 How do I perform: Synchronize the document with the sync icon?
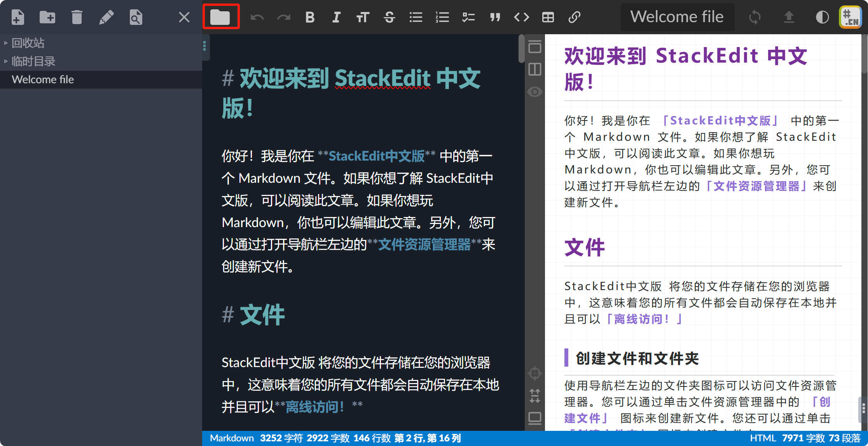pos(754,17)
